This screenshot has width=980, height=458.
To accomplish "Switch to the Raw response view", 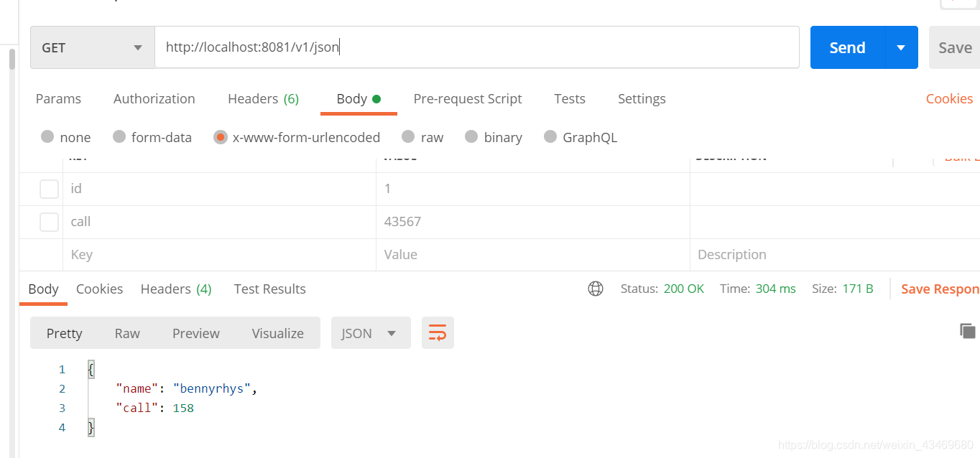I will pos(126,332).
